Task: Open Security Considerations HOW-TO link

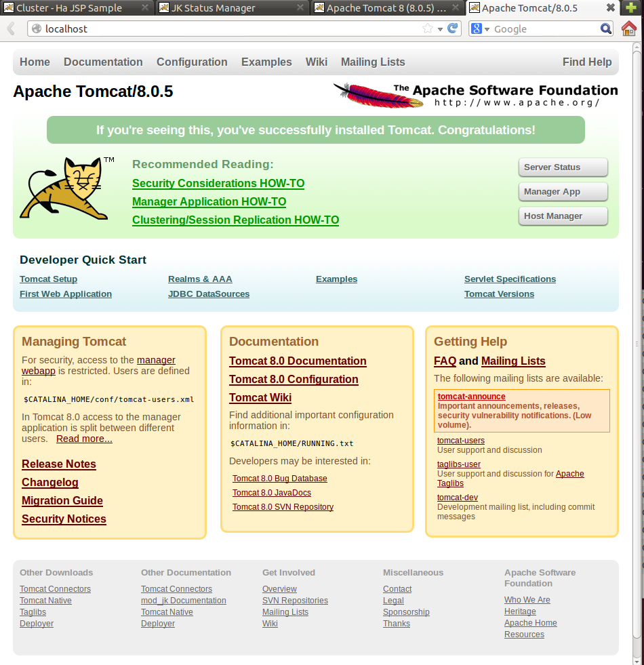Action: click(218, 183)
